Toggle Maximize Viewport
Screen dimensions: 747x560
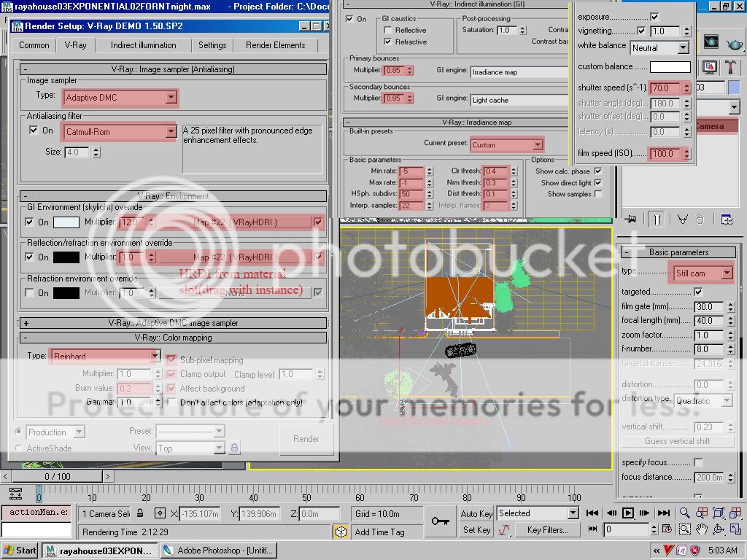[x=735, y=529]
